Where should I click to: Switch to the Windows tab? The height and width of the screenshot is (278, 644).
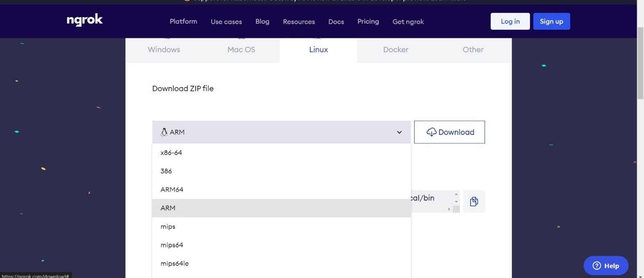pos(164,50)
